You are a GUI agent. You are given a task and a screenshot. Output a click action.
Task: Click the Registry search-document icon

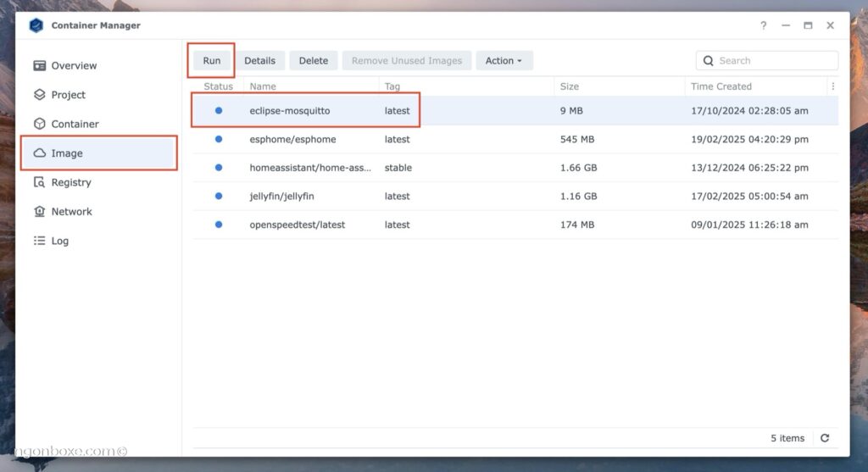39,182
